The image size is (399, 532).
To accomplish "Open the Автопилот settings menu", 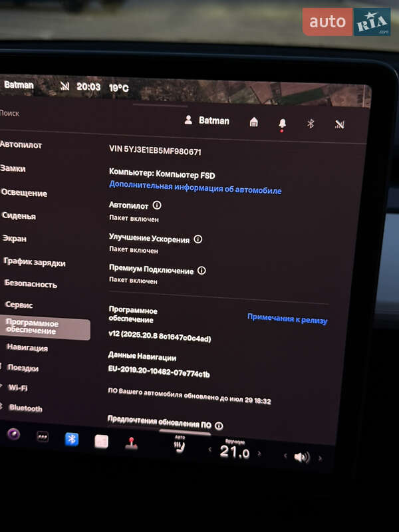I will coord(21,145).
